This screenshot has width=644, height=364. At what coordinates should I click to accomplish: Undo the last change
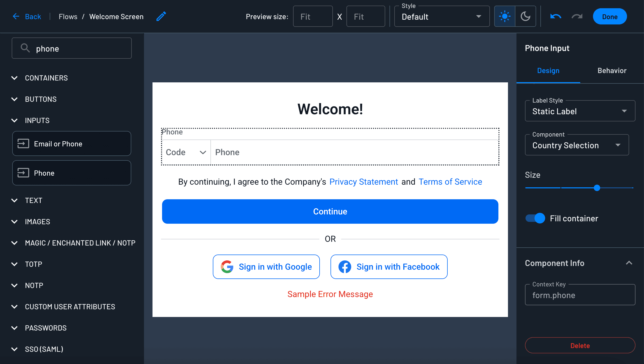pyautogui.click(x=556, y=16)
